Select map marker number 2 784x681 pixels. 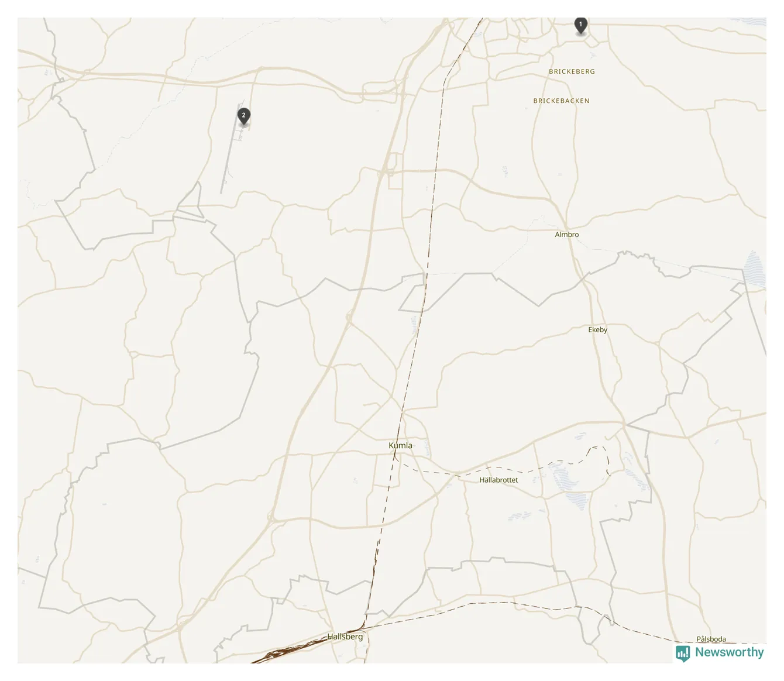244,116
